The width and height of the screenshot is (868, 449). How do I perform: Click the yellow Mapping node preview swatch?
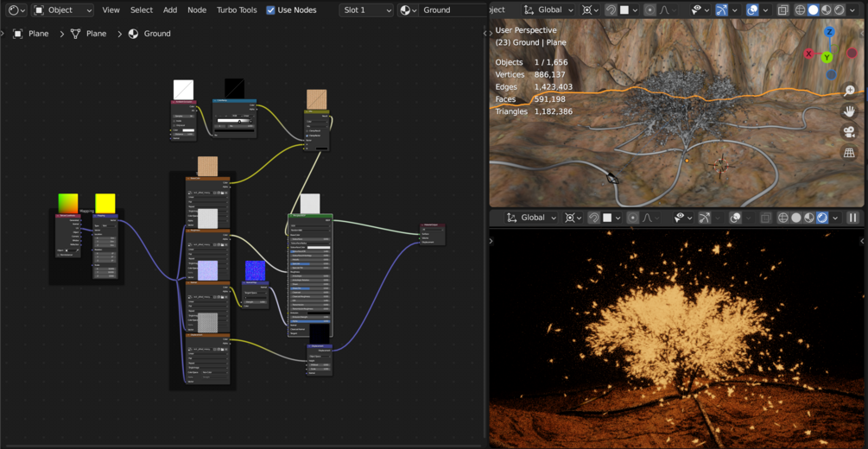click(105, 203)
